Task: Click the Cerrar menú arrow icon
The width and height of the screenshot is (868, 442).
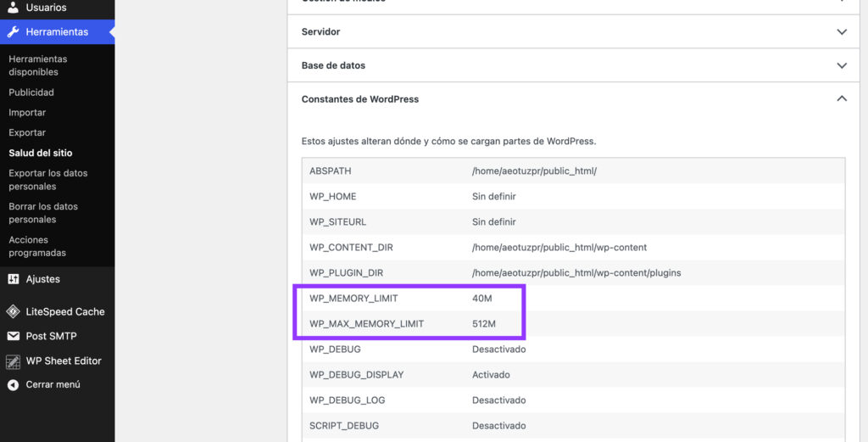Action: tap(13, 384)
